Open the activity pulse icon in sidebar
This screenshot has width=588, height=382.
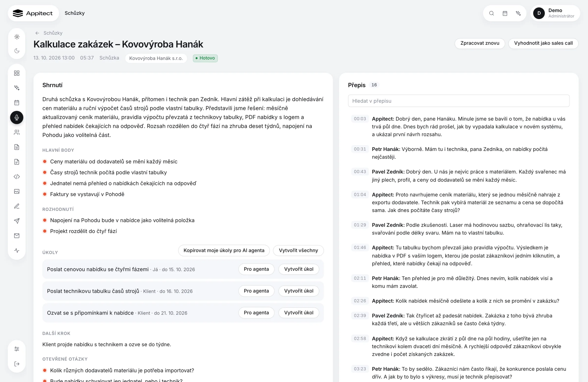coord(17,251)
